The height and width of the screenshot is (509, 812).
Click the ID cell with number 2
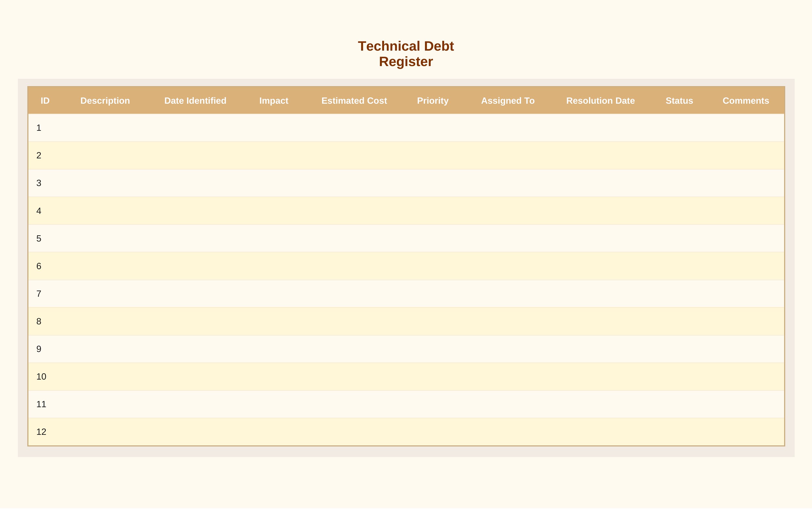[45, 155]
